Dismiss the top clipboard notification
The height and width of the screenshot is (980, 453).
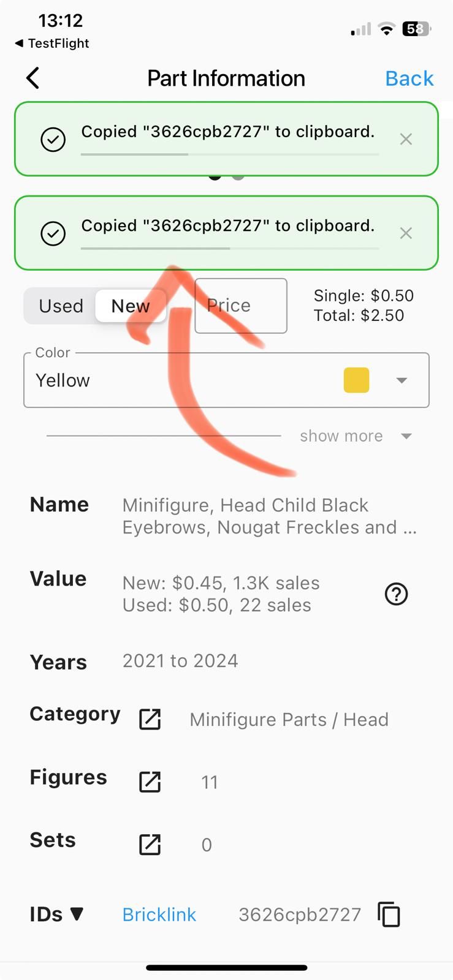[406, 139]
